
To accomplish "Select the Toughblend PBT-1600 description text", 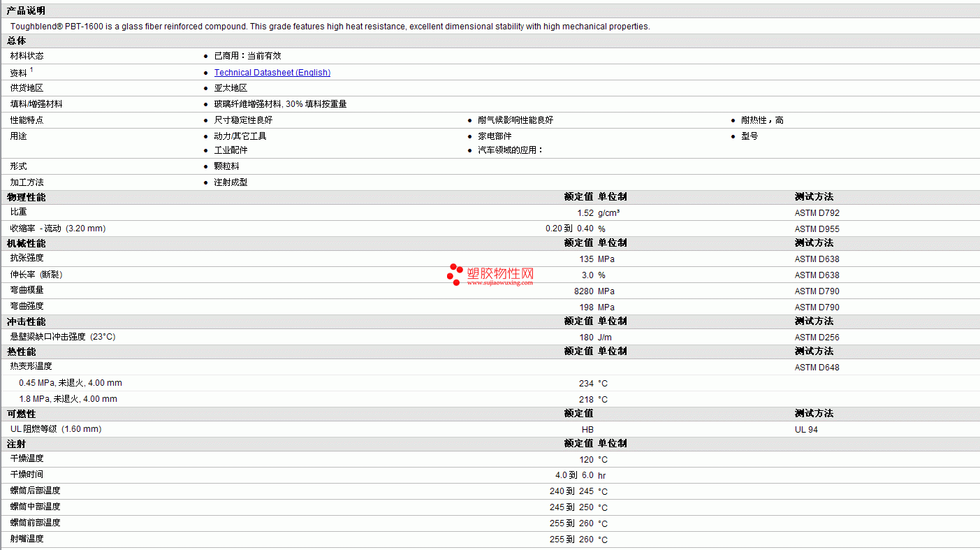I will click(330, 27).
